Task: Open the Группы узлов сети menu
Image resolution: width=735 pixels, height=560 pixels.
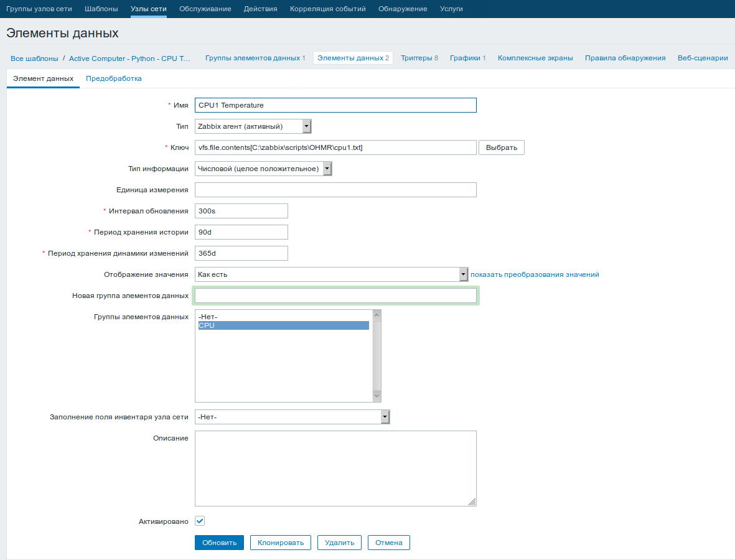Action: pyautogui.click(x=39, y=9)
